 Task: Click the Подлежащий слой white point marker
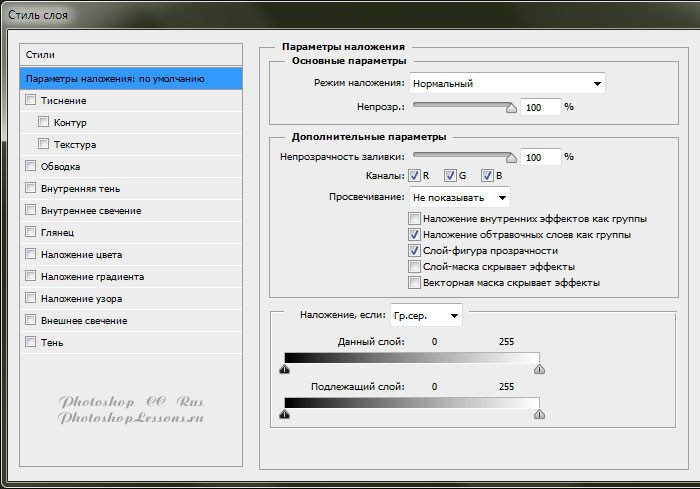[539, 414]
